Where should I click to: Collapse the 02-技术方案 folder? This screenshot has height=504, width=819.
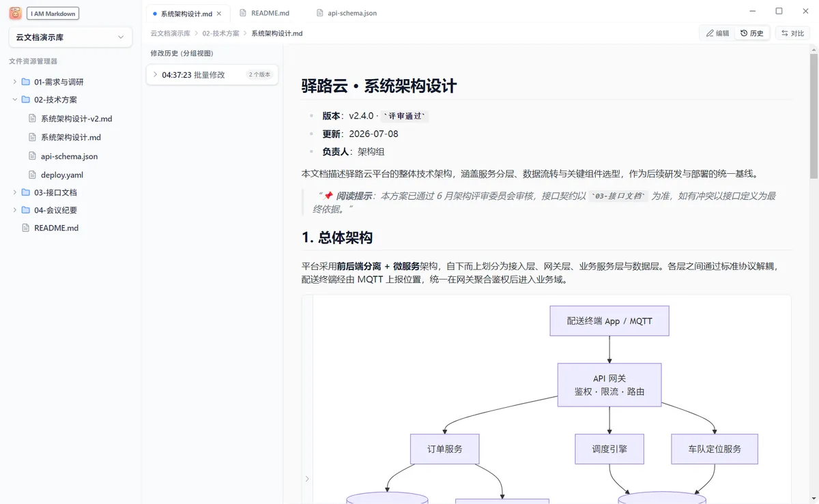pyautogui.click(x=15, y=100)
